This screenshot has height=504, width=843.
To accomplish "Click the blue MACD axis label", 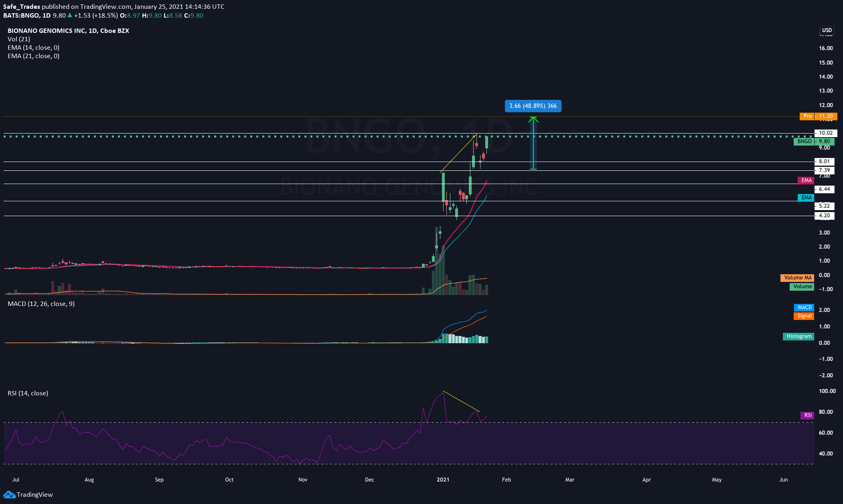I will pos(804,308).
